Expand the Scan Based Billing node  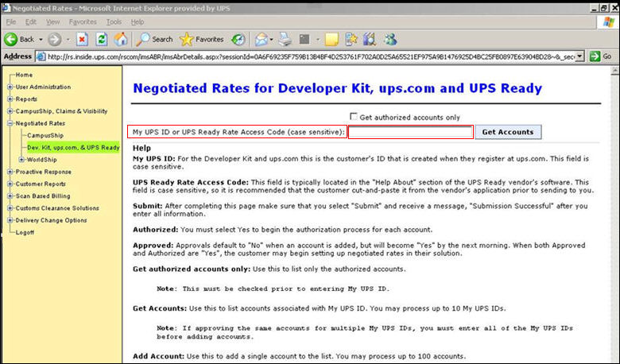click(10, 196)
